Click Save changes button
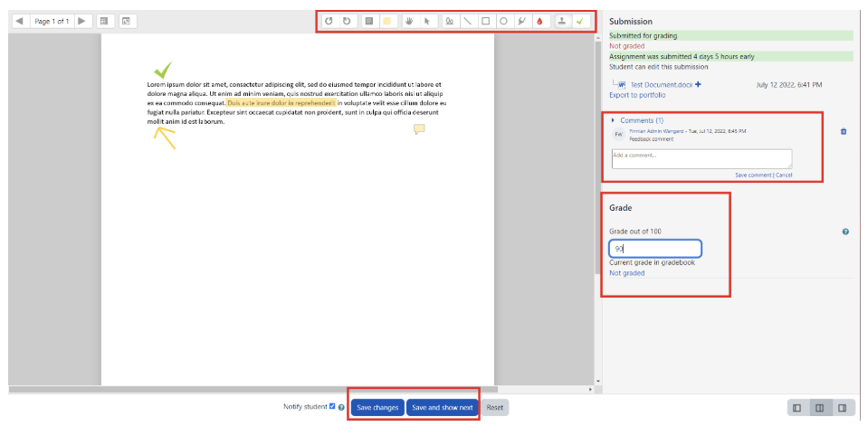The width and height of the screenshot is (868, 436). (x=377, y=408)
